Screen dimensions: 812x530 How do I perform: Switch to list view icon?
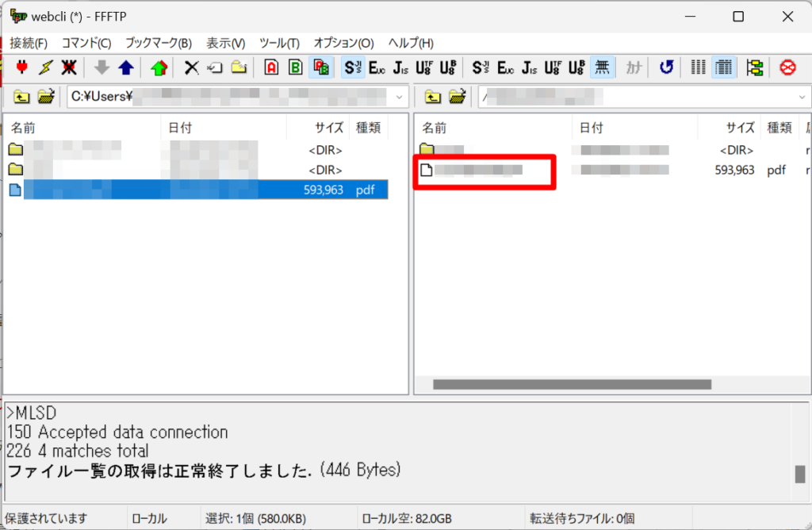click(x=698, y=67)
